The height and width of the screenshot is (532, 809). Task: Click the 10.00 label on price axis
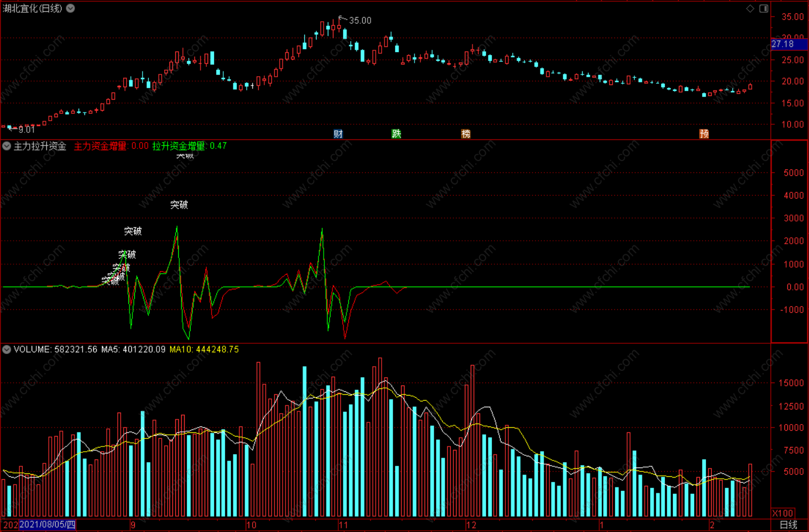point(793,124)
